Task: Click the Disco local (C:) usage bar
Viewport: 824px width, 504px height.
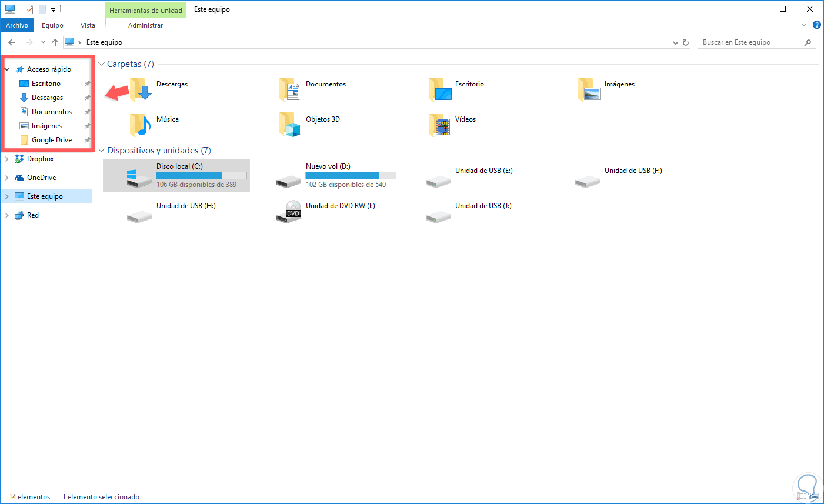Action: 201,175
